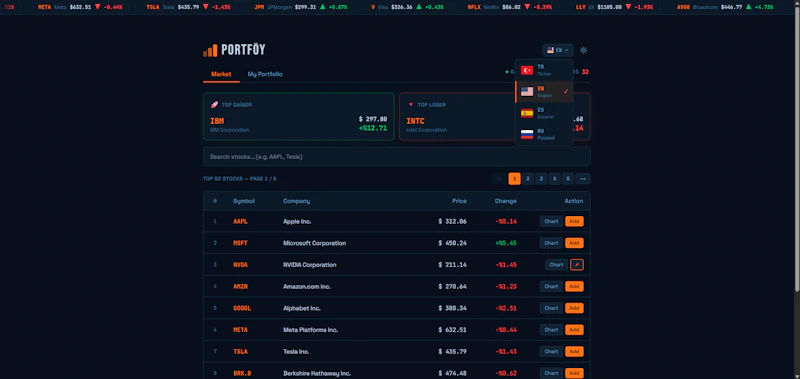Click the rocket icon on Top Gainer
The image size is (800, 379).
click(x=214, y=105)
